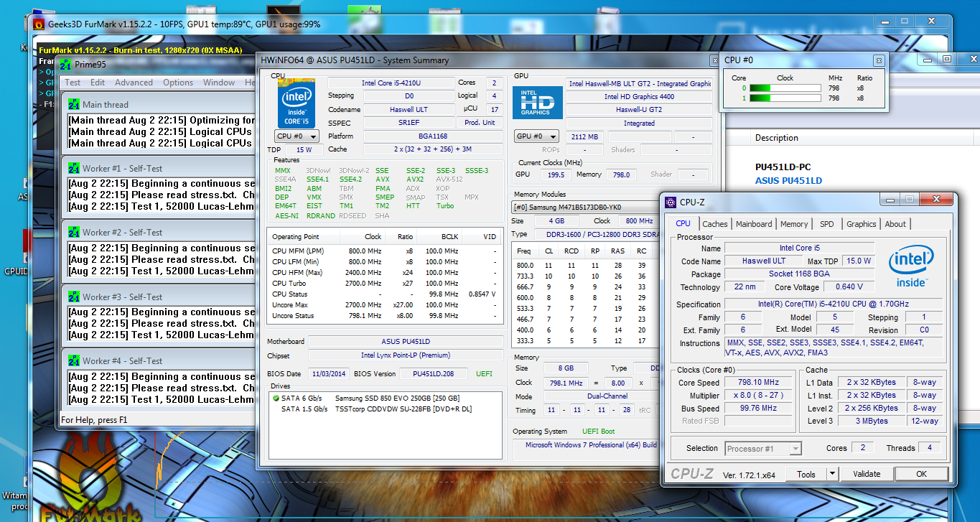This screenshot has height=522, width=980.
Task: Open the GPU #0 selector dropdown
Action: (x=536, y=136)
